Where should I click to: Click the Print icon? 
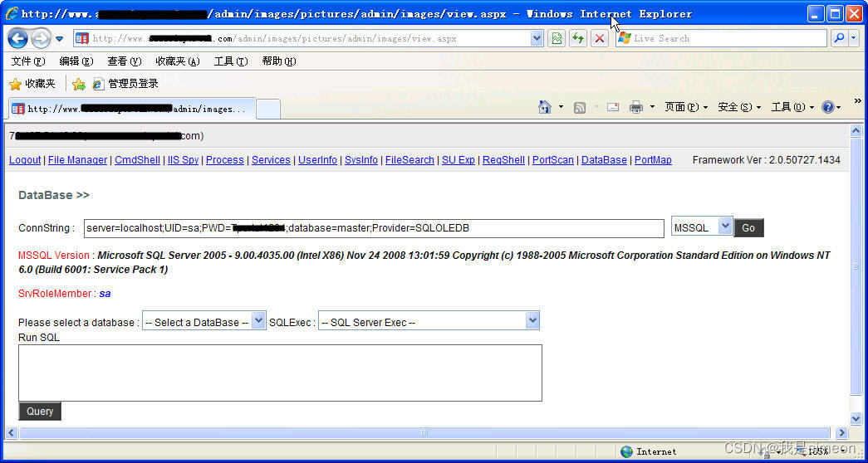[x=636, y=107]
